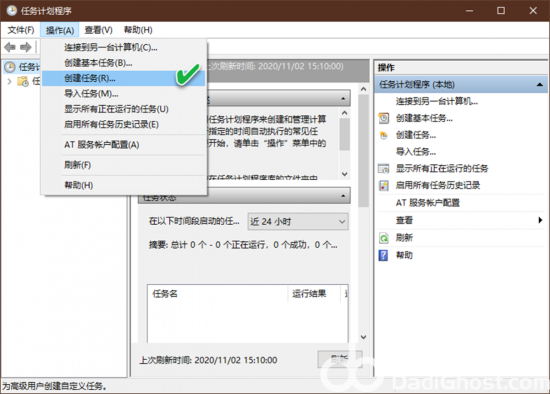
Task: Select 刷新(F) in the action menu
Action: coord(123,165)
